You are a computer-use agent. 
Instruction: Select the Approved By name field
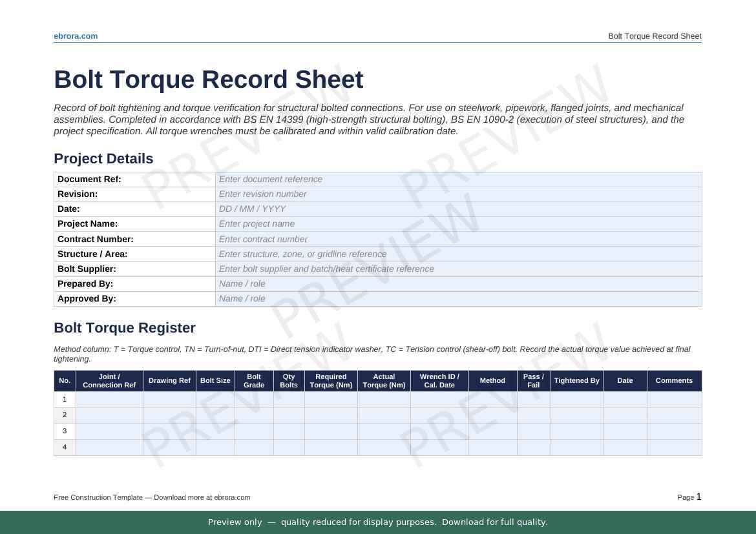click(458, 298)
